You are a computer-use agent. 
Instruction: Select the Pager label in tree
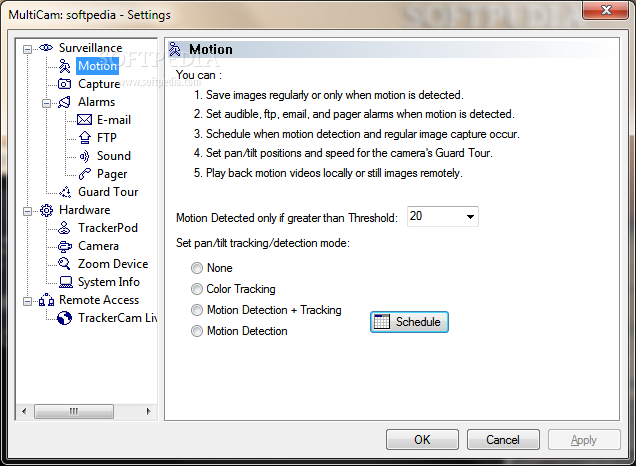(x=112, y=174)
